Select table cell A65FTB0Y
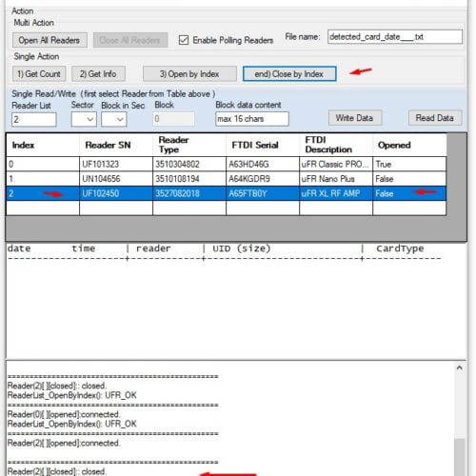Viewport: 476px width, 476px height. [263, 193]
